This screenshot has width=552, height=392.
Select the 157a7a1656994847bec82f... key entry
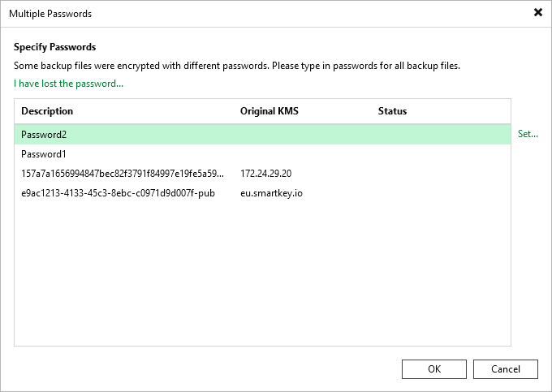pos(122,174)
